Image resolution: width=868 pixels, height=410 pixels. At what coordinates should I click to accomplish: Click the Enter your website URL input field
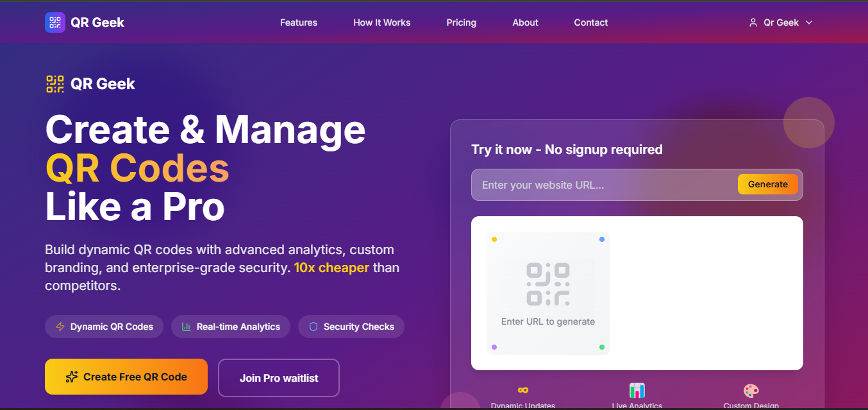[596, 185]
